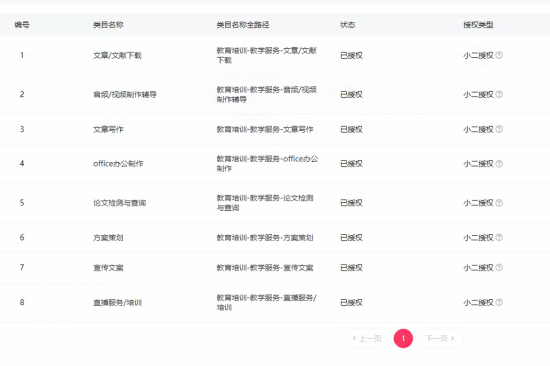Click help icon beside 小二授权 in row 6
This screenshot has height=366, width=550.
(499, 238)
